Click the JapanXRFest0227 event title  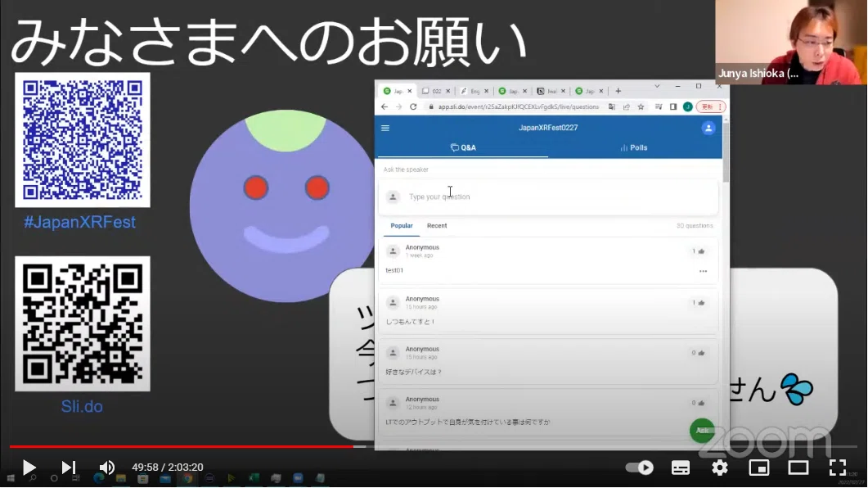click(x=547, y=128)
